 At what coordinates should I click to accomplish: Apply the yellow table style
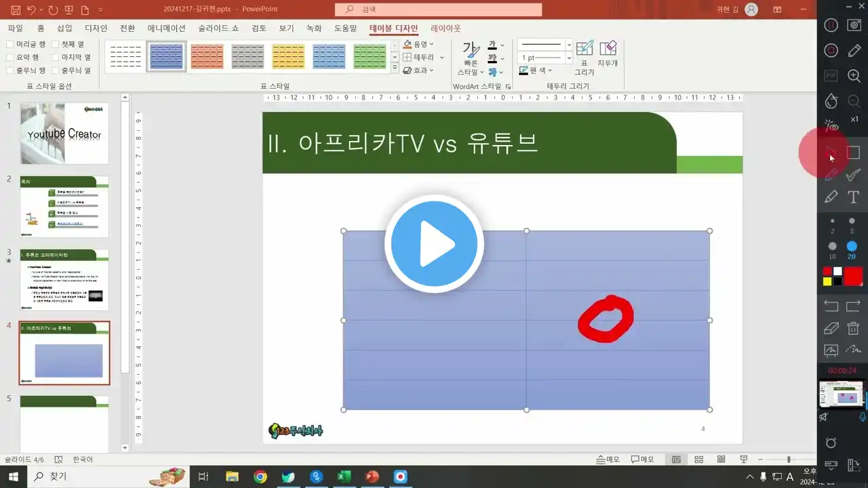(288, 56)
